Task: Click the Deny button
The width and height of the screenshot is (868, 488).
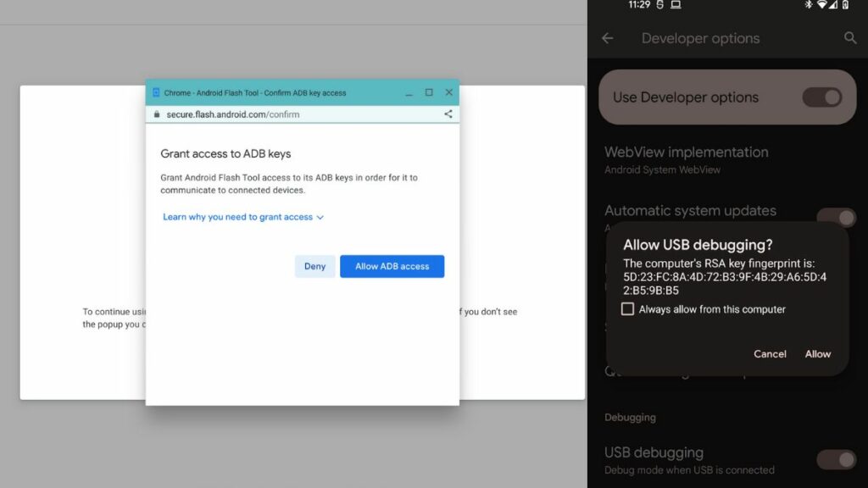Action: click(314, 266)
